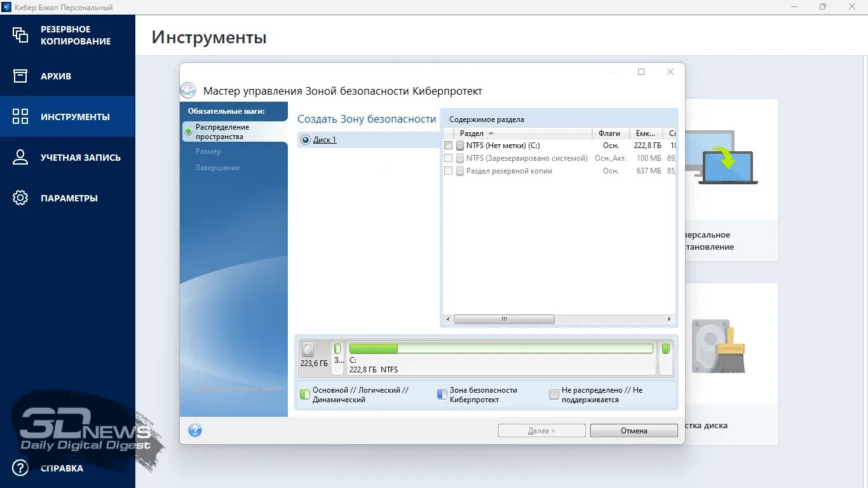Viewport: 868px width, 488px height.
Task: Click the Завершение wizard step
Action: pyautogui.click(x=217, y=168)
